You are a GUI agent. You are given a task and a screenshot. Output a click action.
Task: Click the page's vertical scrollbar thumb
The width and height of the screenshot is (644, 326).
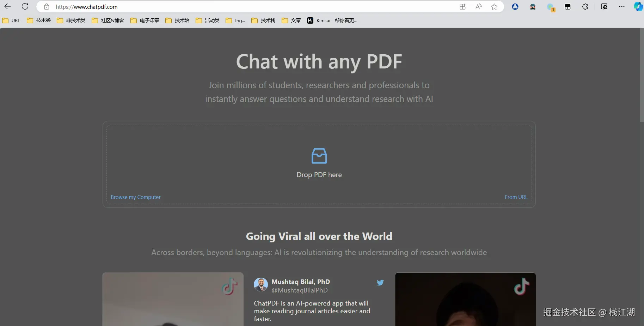(642, 75)
